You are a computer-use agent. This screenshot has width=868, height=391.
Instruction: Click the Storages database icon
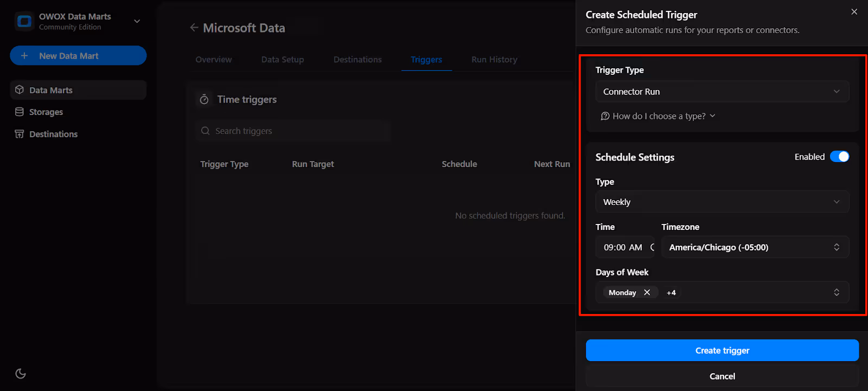20,112
